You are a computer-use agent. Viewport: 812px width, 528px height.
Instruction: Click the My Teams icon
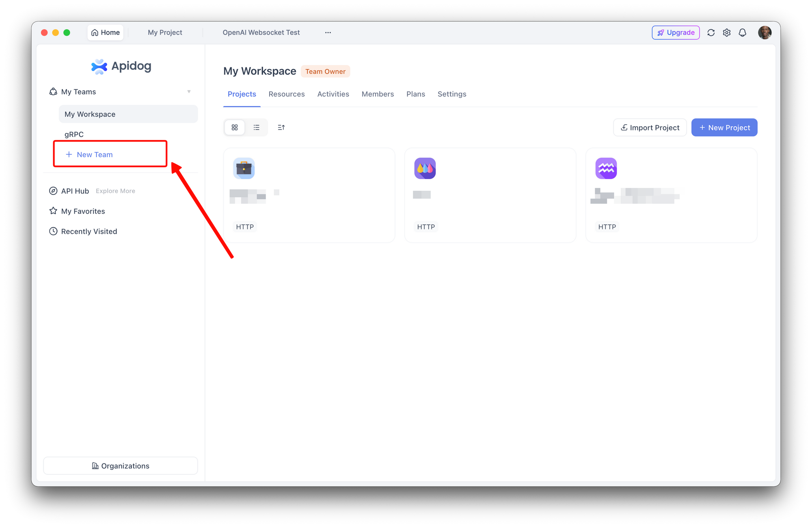53,92
